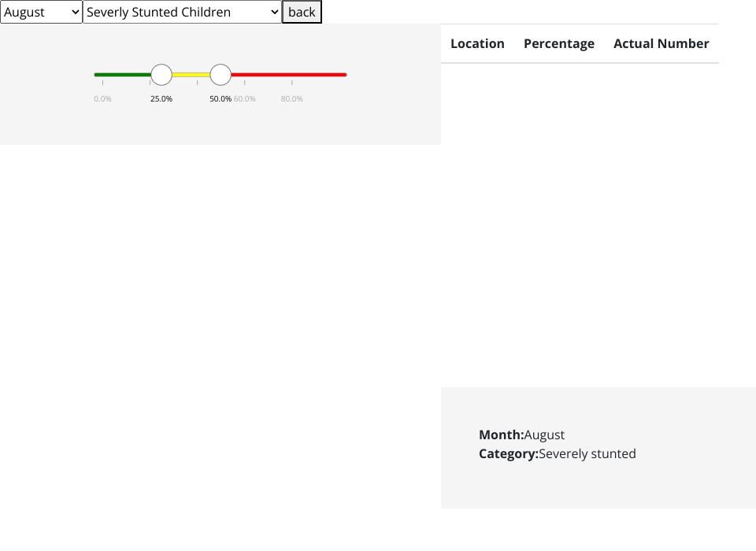Open the August month dropdown
The height and width of the screenshot is (551, 756).
(41, 12)
